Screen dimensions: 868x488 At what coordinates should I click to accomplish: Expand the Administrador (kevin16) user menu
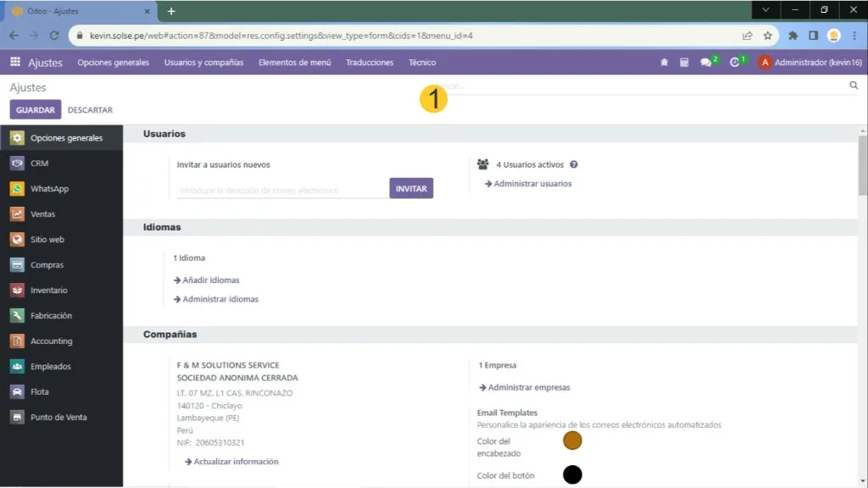(x=810, y=63)
